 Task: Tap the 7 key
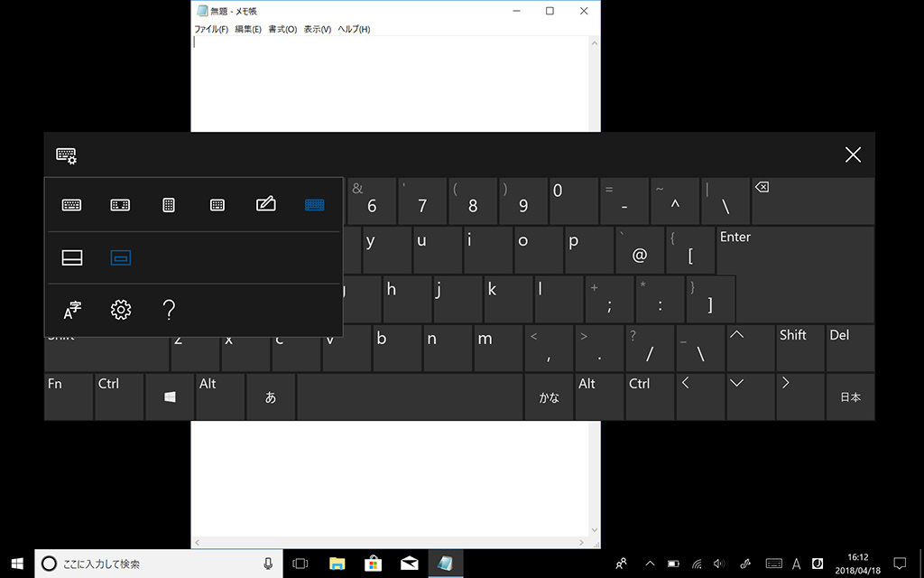[x=422, y=201]
